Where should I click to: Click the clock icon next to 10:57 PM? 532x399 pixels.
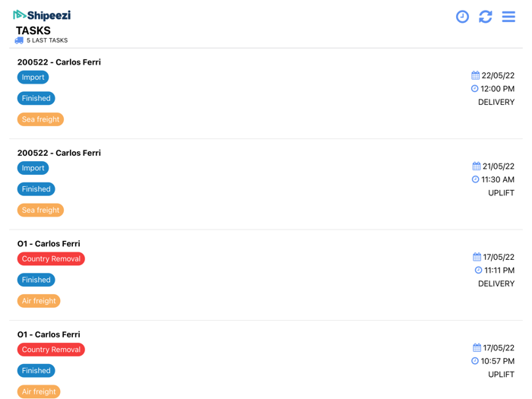coord(475,361)
